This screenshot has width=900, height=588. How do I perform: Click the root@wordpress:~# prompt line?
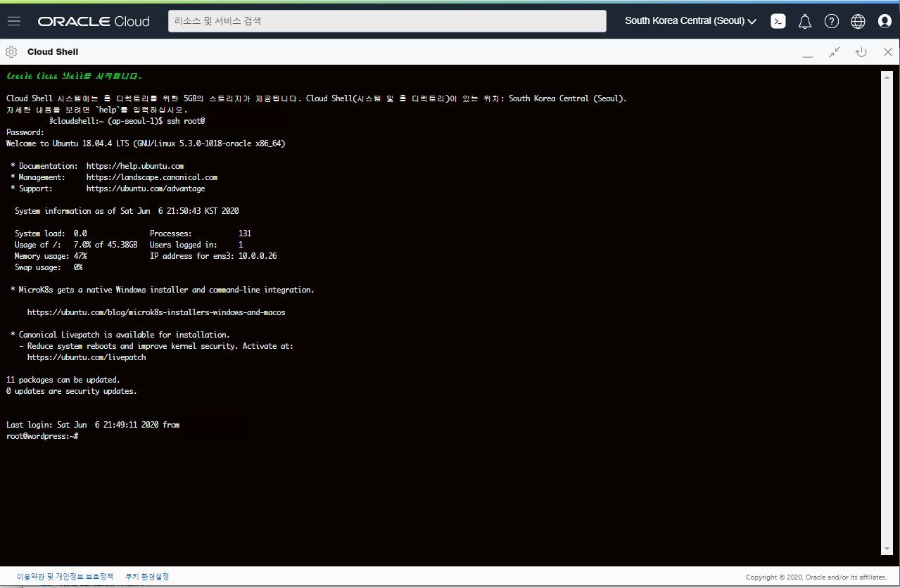(42, 436)
